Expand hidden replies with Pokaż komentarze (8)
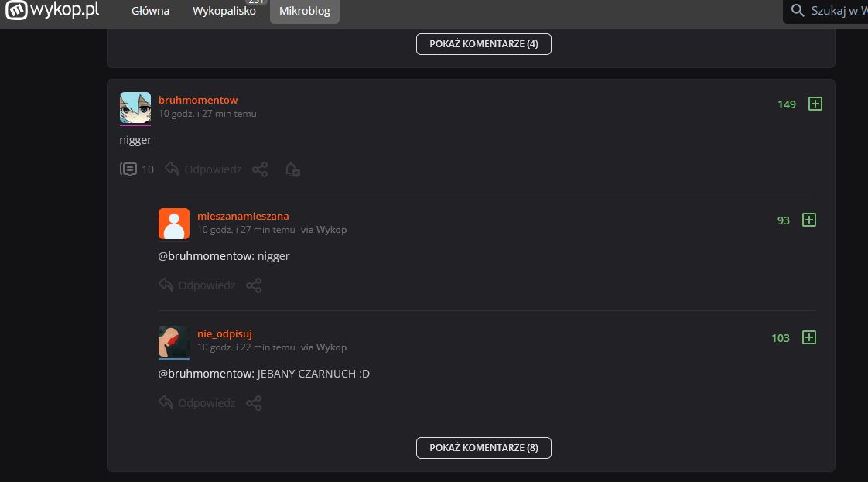The image size is (868, 482). (484, 448)
